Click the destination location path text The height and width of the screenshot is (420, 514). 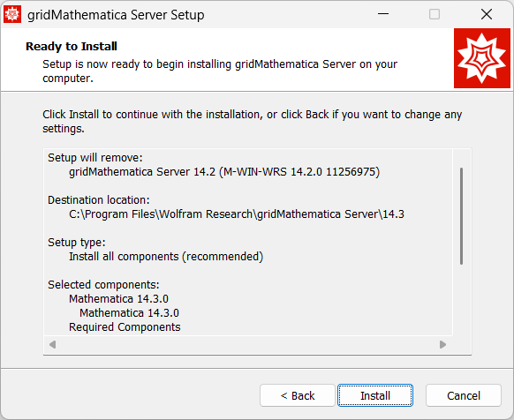237,214
